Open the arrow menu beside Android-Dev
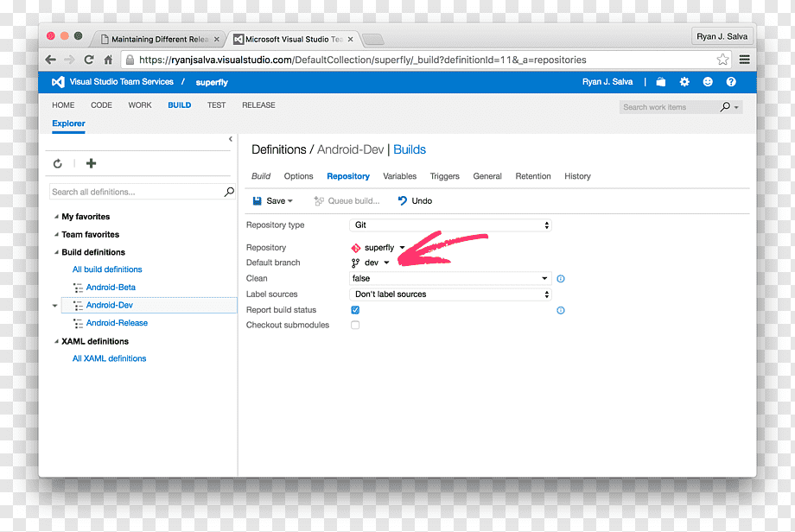The height and width of the screenshot is (532, 795). [54, 306]
